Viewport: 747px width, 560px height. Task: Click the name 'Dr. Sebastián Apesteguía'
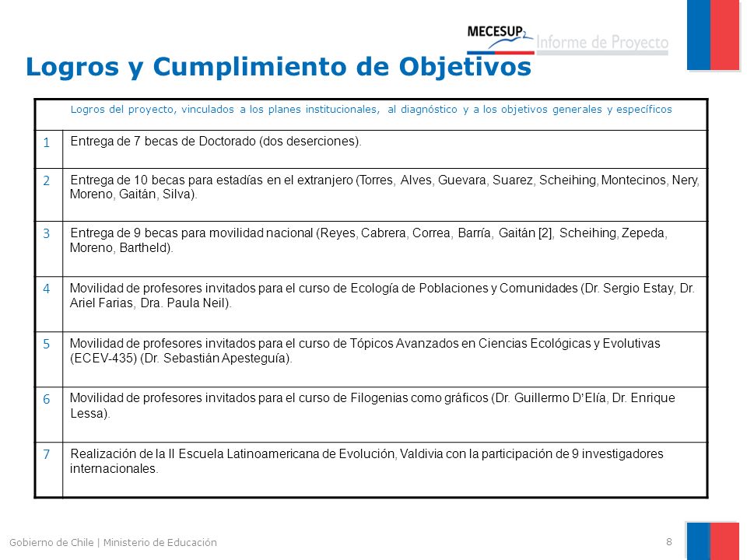pyautogui.click(x=216, y=359)
